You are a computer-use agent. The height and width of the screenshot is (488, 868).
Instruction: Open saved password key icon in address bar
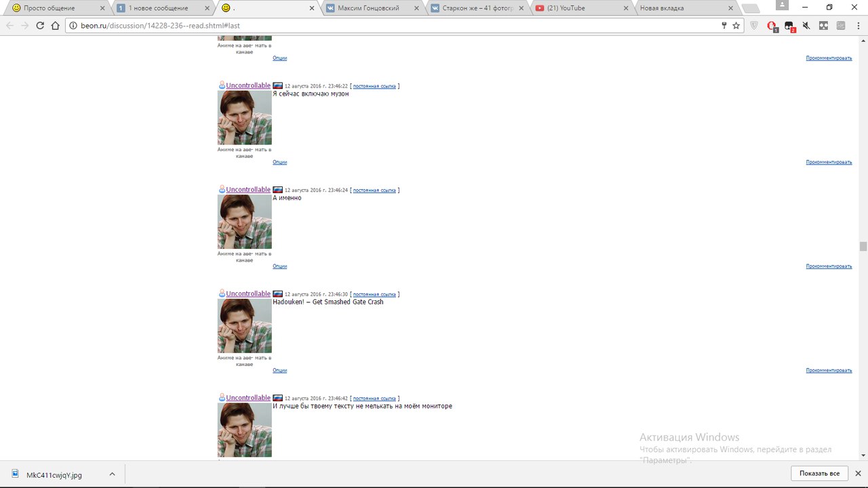[724, 26]
